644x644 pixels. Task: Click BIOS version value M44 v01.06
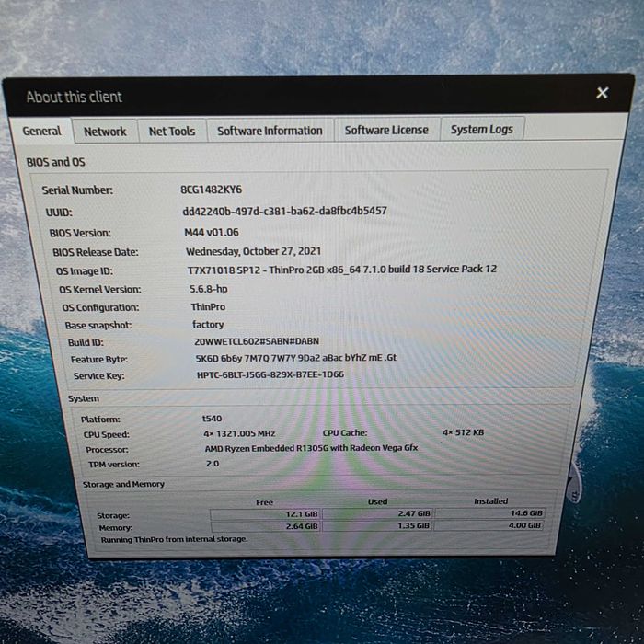point(212,232)
